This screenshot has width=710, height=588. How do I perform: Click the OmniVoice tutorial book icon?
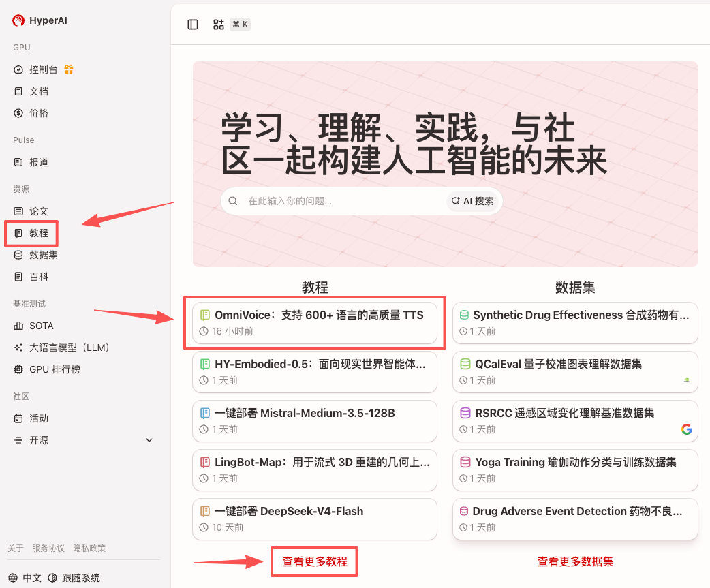[x=204, y=315]
